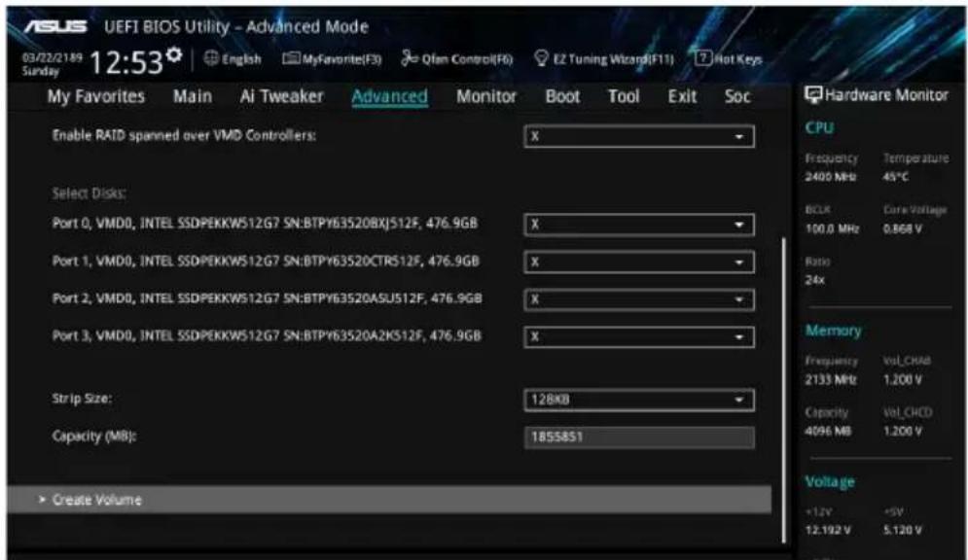968x560 pixels.
Task: Open the Boot tab
Action: tap(562, 96)
